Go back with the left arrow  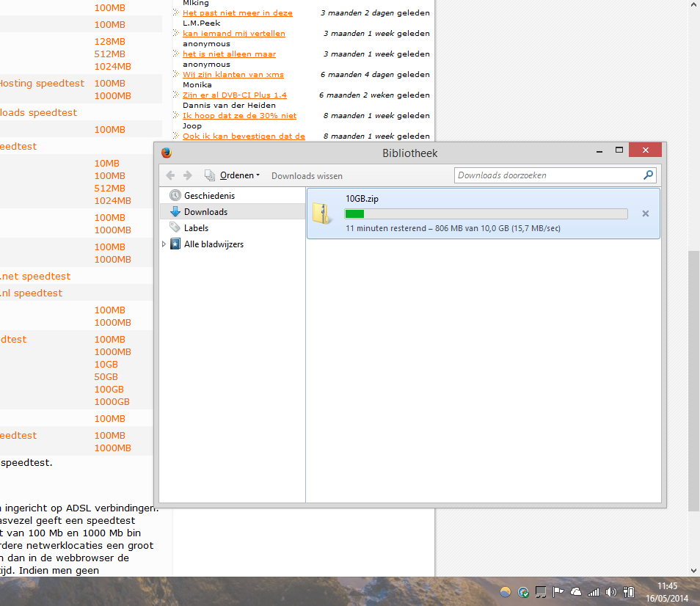(171, 175)
